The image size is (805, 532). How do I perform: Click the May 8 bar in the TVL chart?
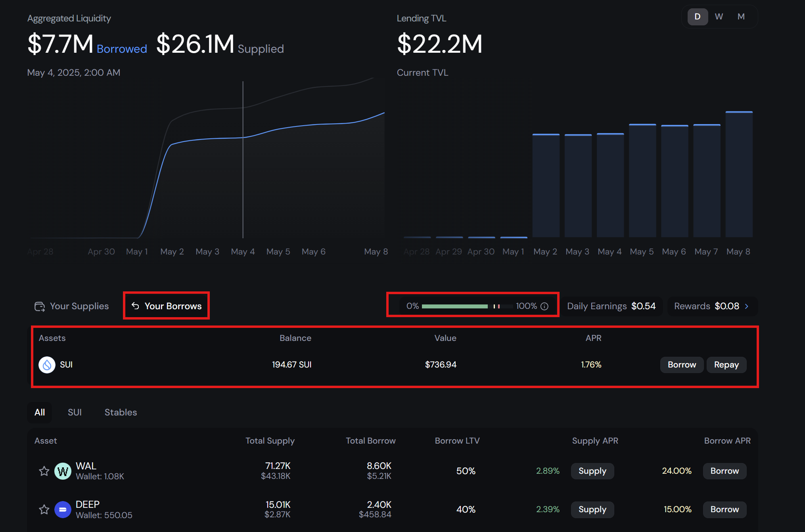coord(739,174)
